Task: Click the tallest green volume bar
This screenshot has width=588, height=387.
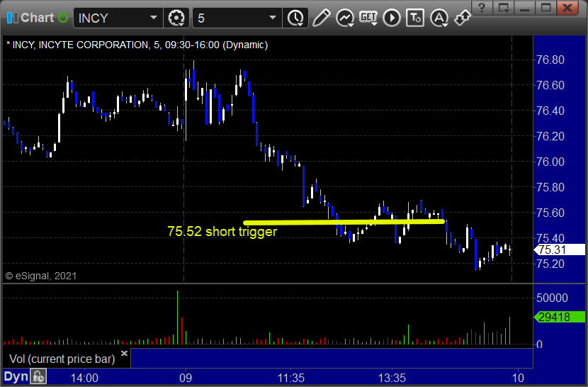Action: [177, 318]
